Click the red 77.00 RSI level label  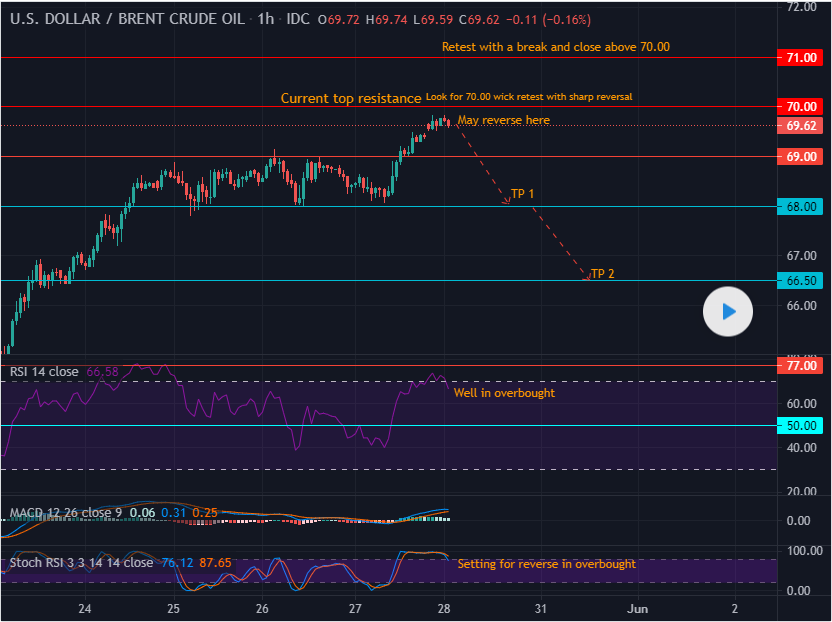pyautogui.click(x=800, y=366)
